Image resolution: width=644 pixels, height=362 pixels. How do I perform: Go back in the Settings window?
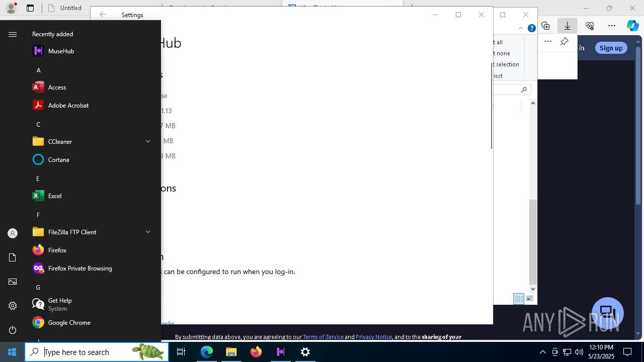point(103,15)
